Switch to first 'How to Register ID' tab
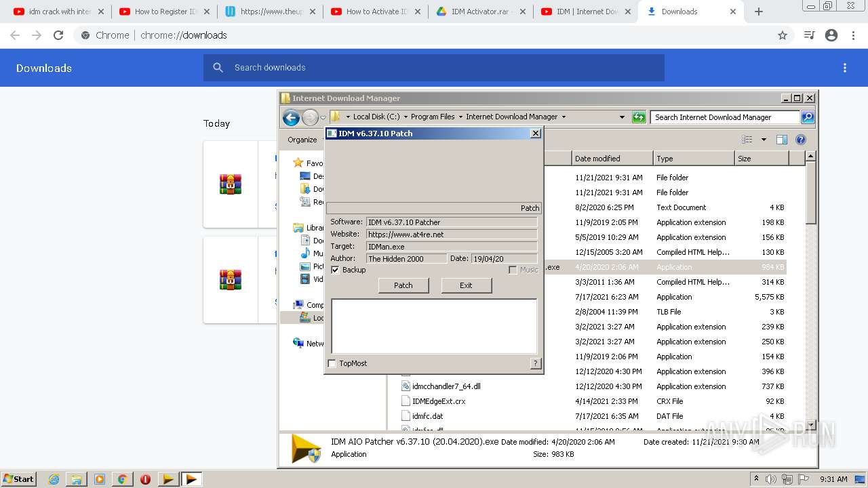868x488 pixels. pyautogui.click(x=165, y=12)
